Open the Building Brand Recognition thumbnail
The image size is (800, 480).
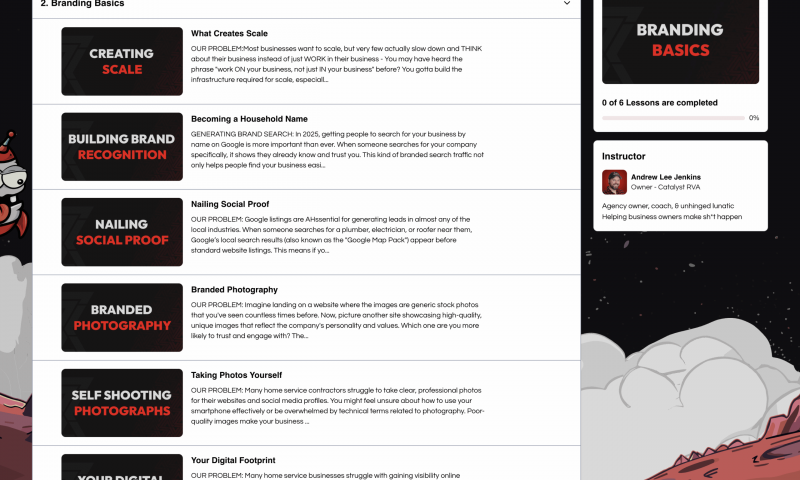122,147
